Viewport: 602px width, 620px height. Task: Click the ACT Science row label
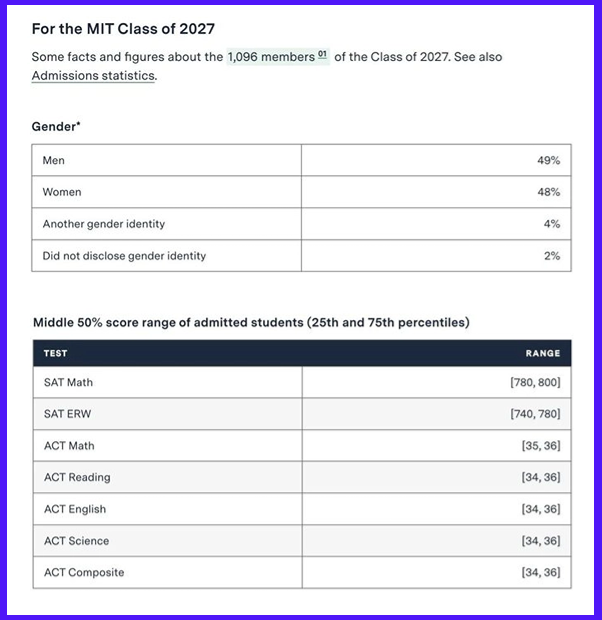[x=76, y=541]
